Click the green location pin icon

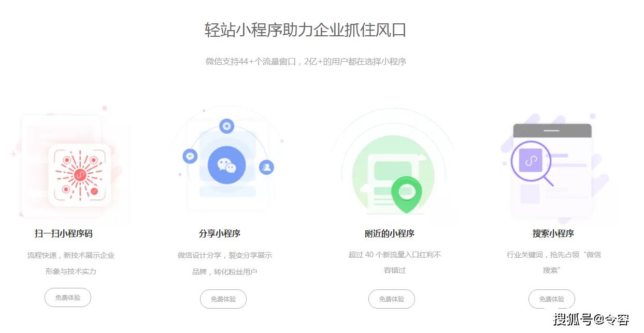pyautogui.click(x=406, y=194)
